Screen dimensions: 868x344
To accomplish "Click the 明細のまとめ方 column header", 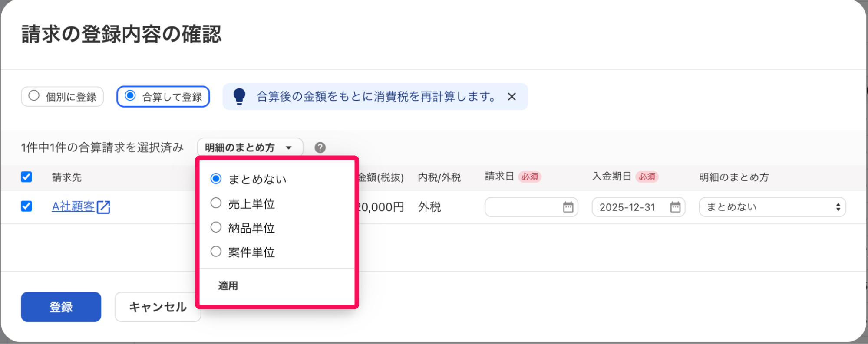I will (x=734, y=177).
